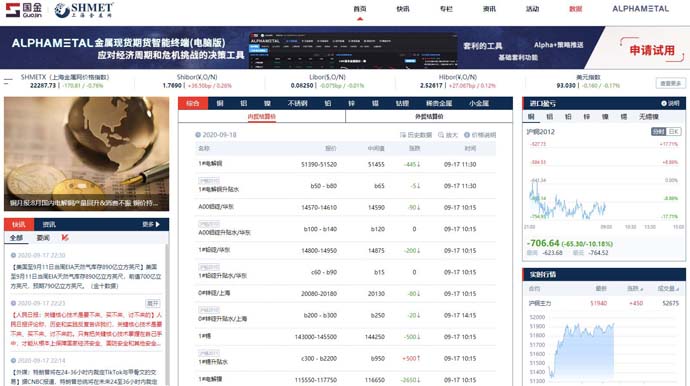Sort real-time table by 成交量 column
690x386 pixels.
[x=668, y=289]
